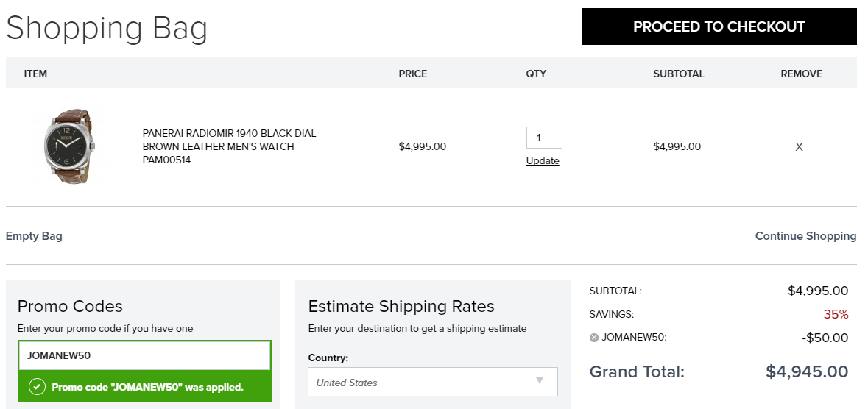Click Continue Shopping link
Viewport: 868px width, 409px height.
(805, 236)
